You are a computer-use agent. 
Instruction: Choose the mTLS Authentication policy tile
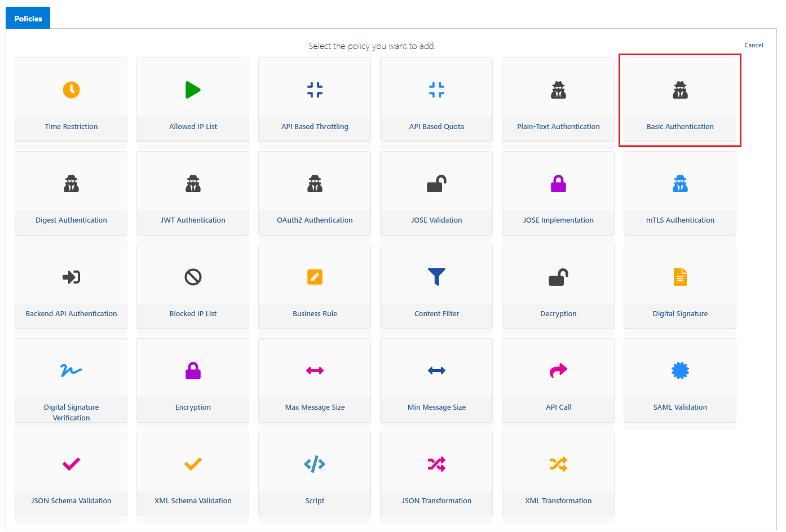click(x=680, y=193)
